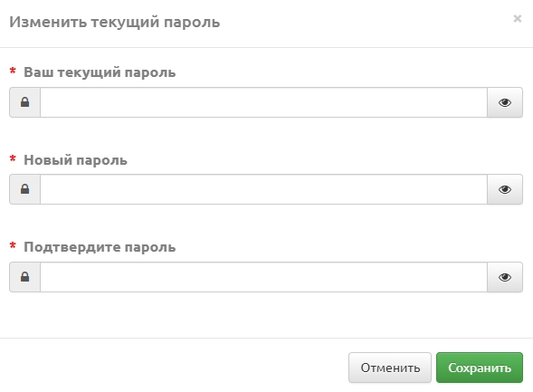Show the current password with the eye icon
This screenshot has height=392, width=533.
[505, 102]
